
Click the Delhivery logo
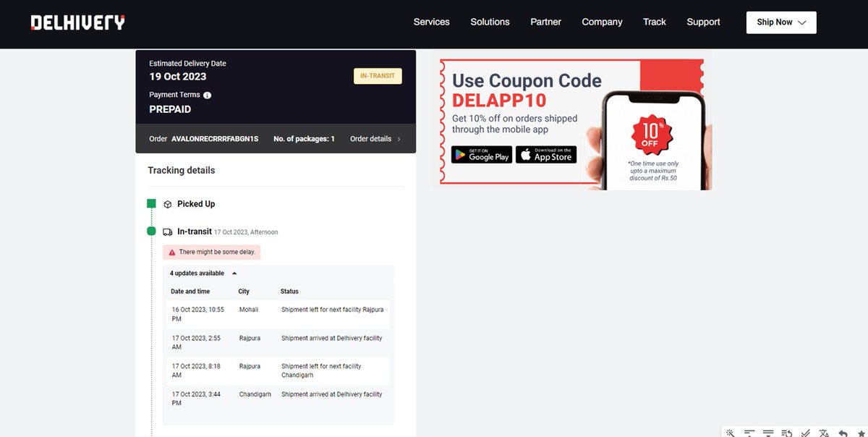point(78,22)
